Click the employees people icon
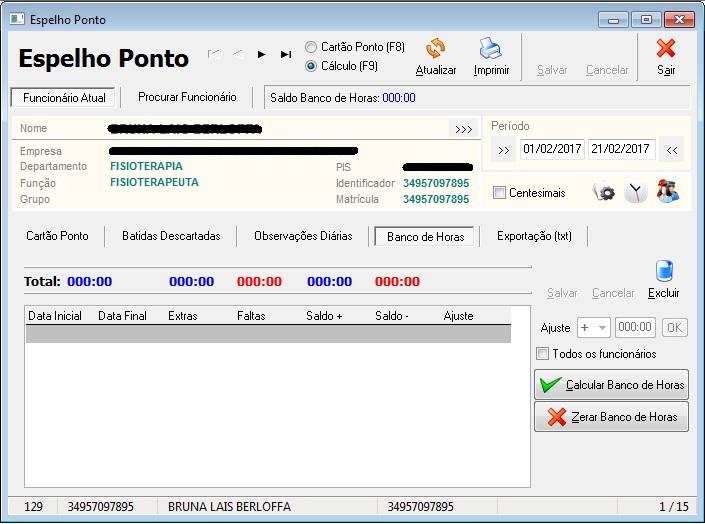 668,193
